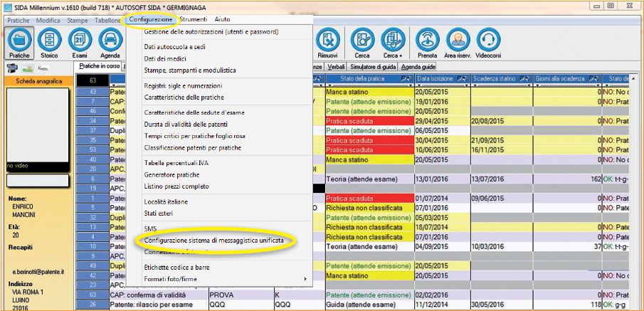Screen dimensions: 644x311
Task: Open the Esami calendar icon
Action: [80, 42]
